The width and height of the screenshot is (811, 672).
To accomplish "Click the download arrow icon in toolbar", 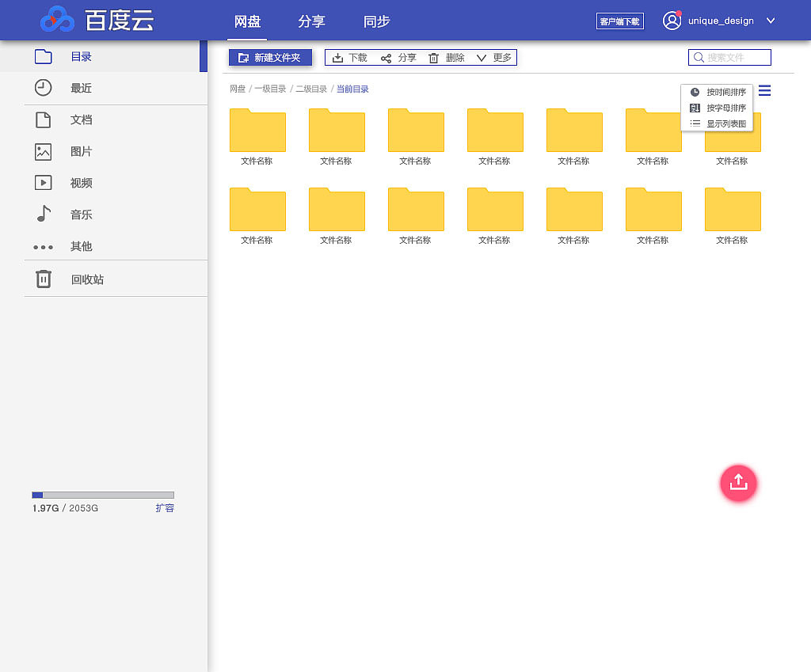I will click(337, 58).
